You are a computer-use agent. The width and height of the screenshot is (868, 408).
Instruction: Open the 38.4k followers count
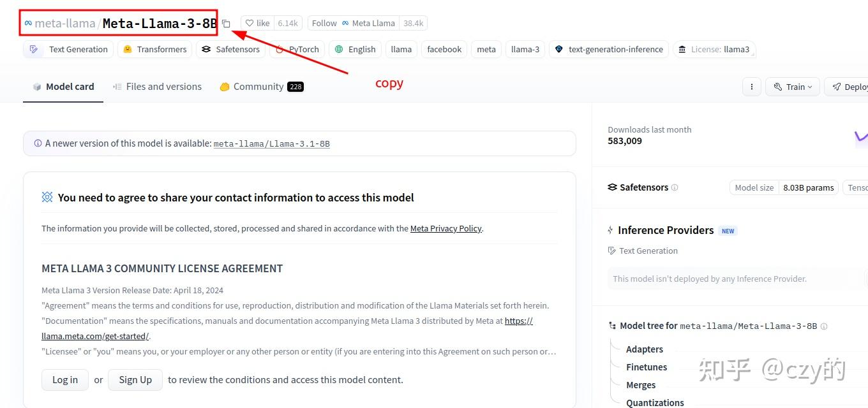coord(414,23)
